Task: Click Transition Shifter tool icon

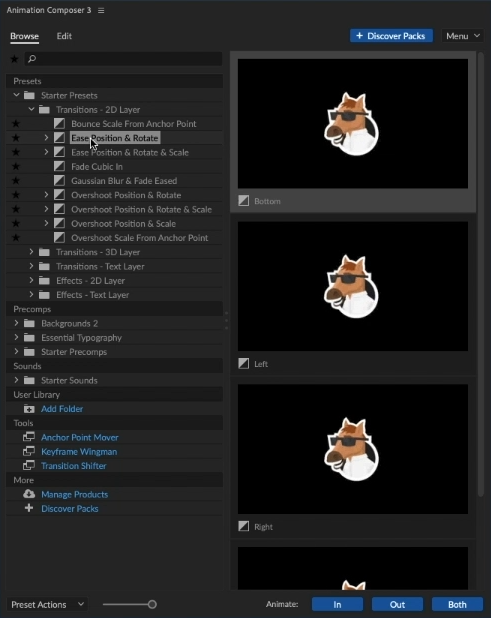Action: coord(29,465)
